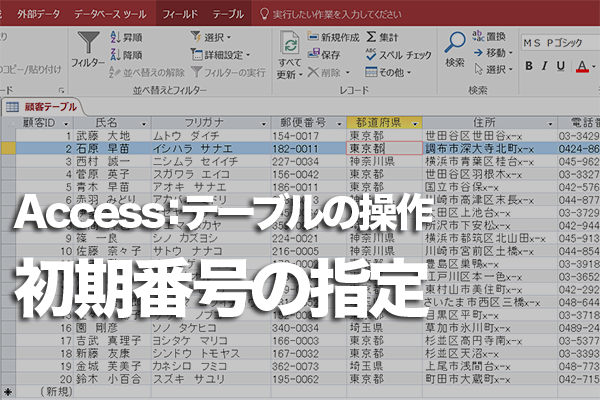600x400 pixels.
Task: Open the 郵便番号 column filter arrow
Action: click(x=339, y=124)
